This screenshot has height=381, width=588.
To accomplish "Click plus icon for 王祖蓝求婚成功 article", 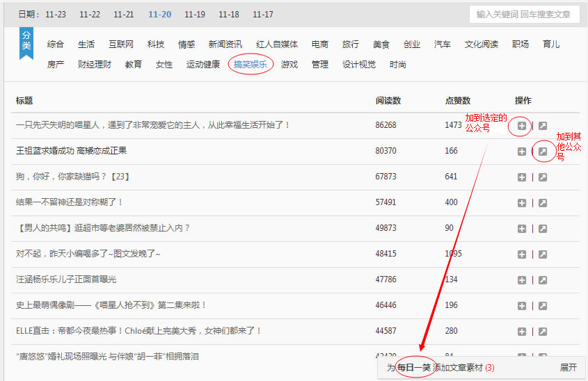I will [x=522, y=152].
